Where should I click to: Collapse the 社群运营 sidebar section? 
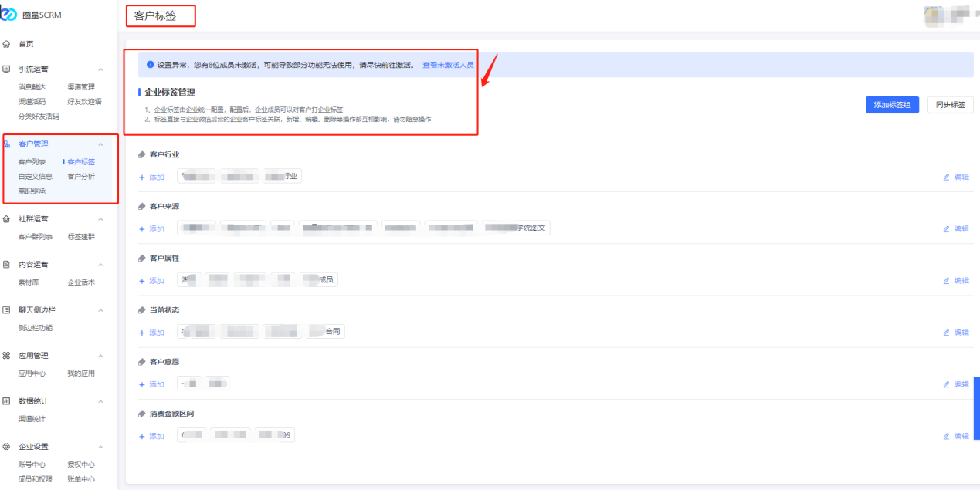100,219
